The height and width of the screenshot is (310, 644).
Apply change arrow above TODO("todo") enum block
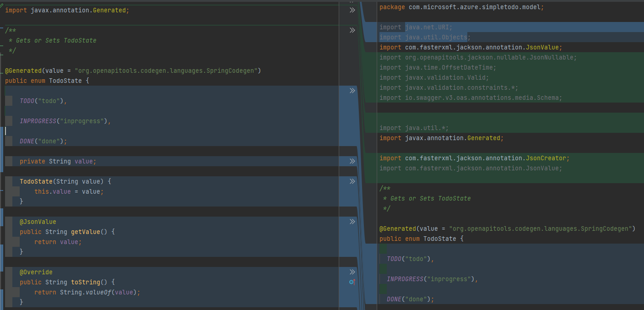tap(352, 91)
